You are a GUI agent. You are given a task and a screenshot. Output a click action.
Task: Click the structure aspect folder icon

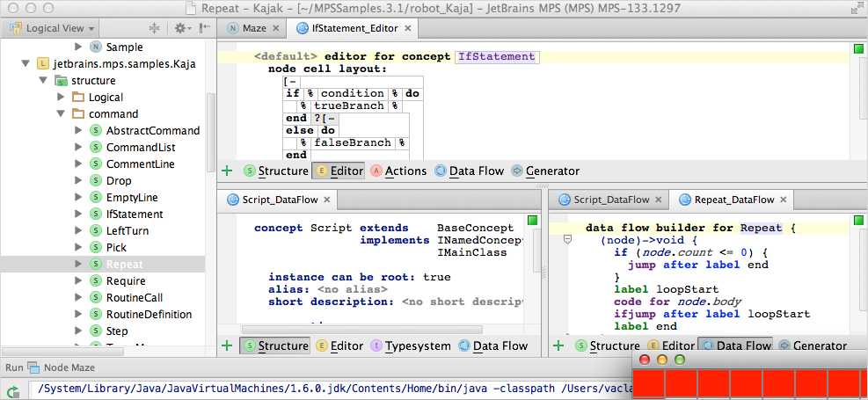[x=61, y=81]
